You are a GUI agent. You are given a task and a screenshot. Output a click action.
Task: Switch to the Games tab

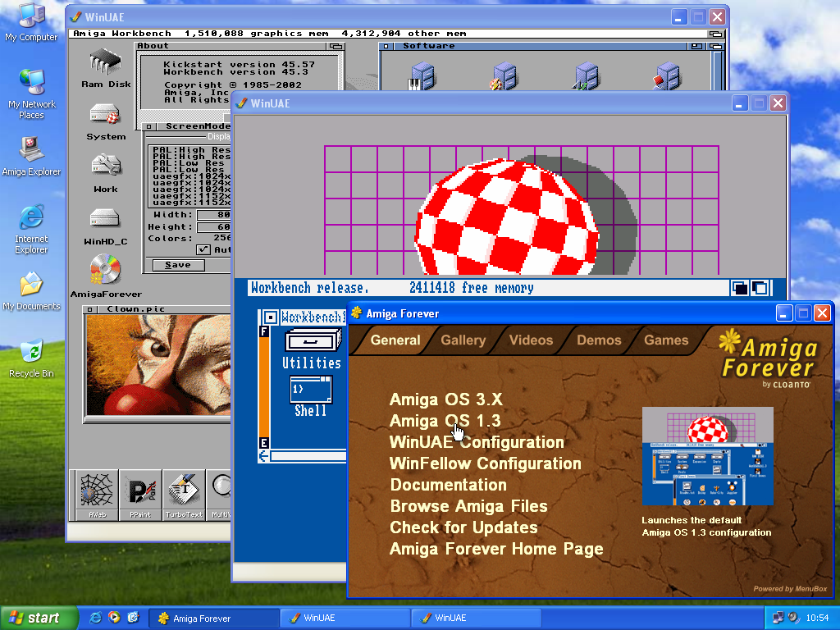click(666, 340)
